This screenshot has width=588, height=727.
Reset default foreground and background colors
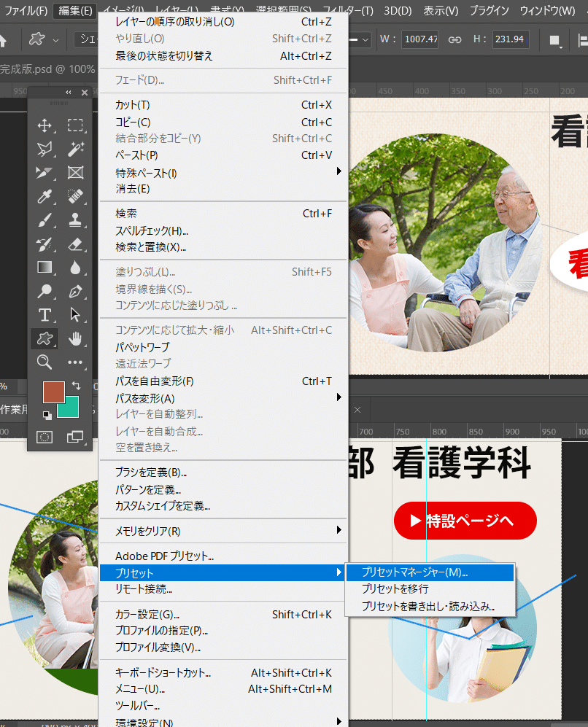pos(47,415)
